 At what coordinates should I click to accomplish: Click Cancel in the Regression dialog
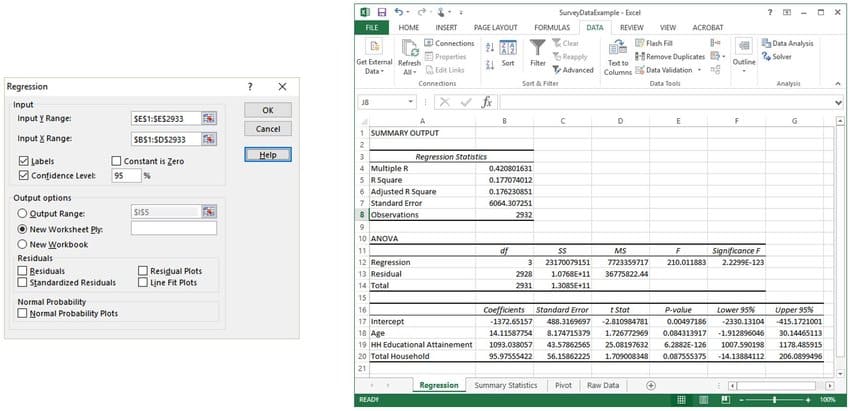(x=268, y=129)
